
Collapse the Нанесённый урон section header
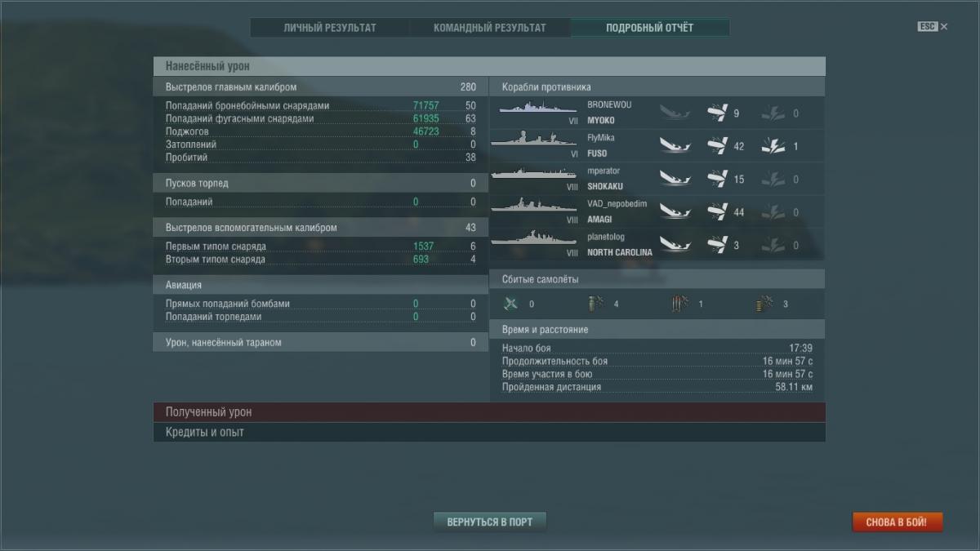[x=488, y=66]
